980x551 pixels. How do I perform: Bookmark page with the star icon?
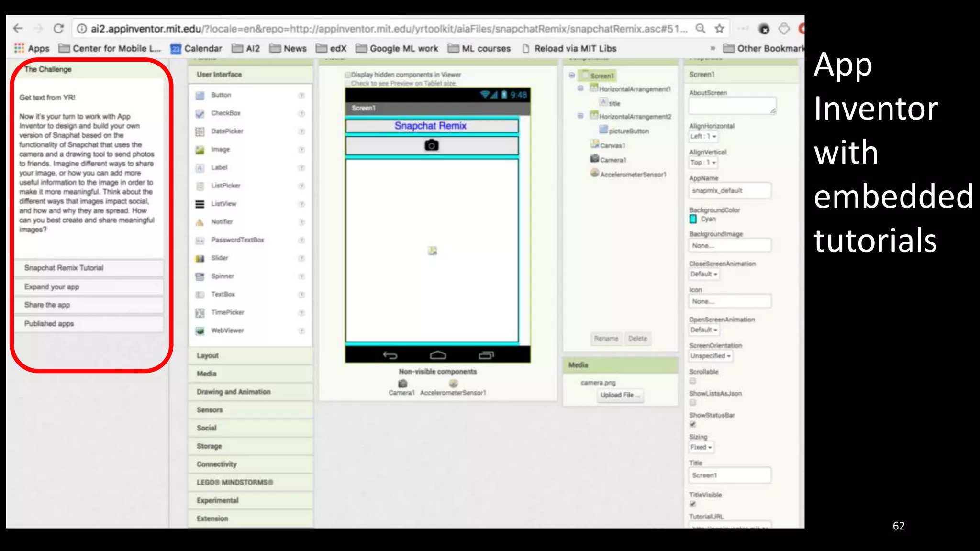[x=719, y=29]
